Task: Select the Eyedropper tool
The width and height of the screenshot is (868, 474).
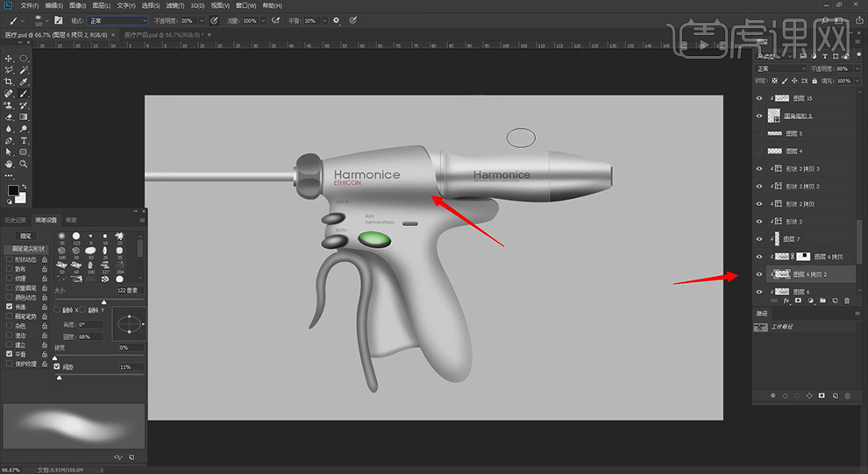Action: 24,81
